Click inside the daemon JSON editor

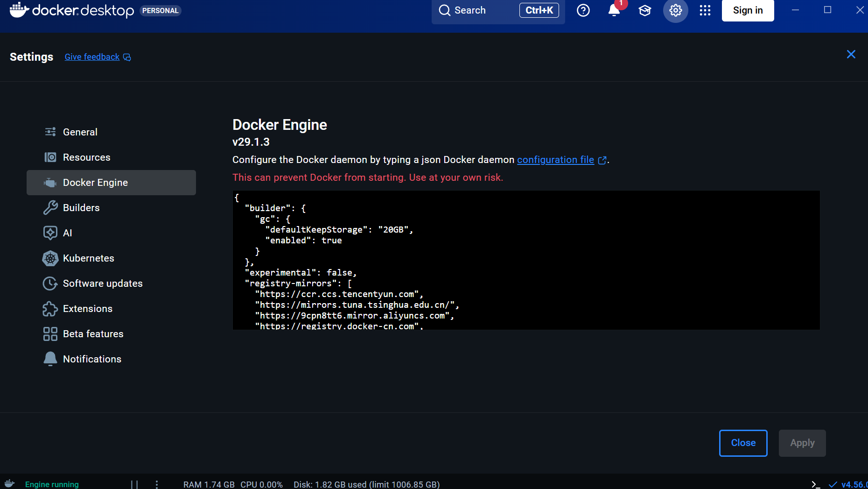526,260
